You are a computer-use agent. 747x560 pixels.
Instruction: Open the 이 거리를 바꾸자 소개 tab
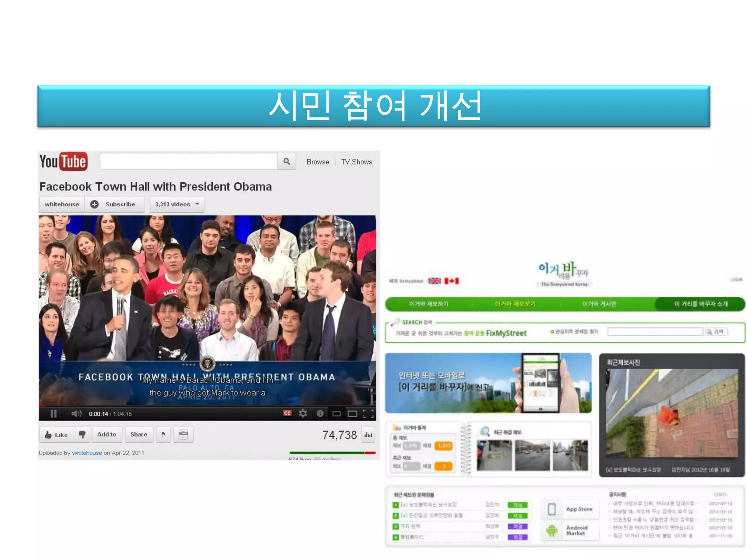click(701, 304)
